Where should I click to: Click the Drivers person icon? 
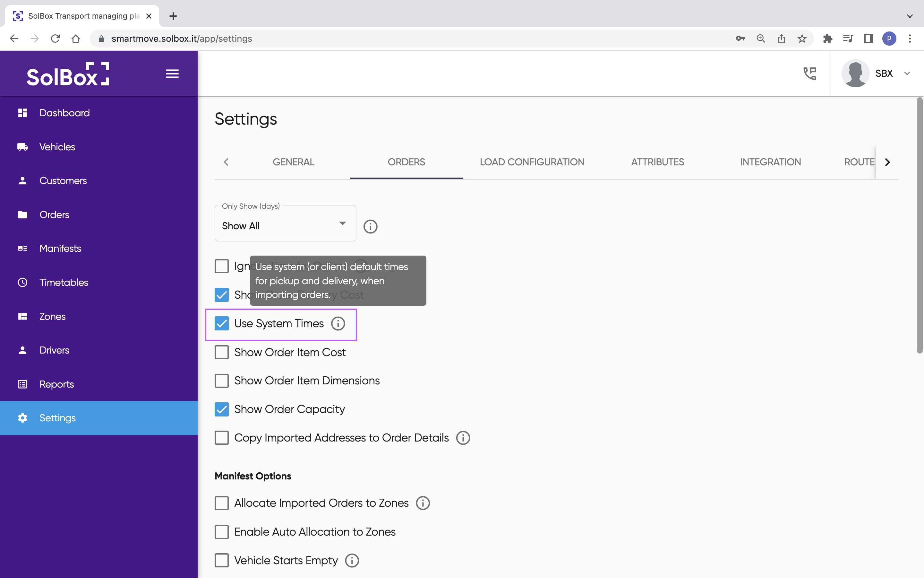point(22,350)
